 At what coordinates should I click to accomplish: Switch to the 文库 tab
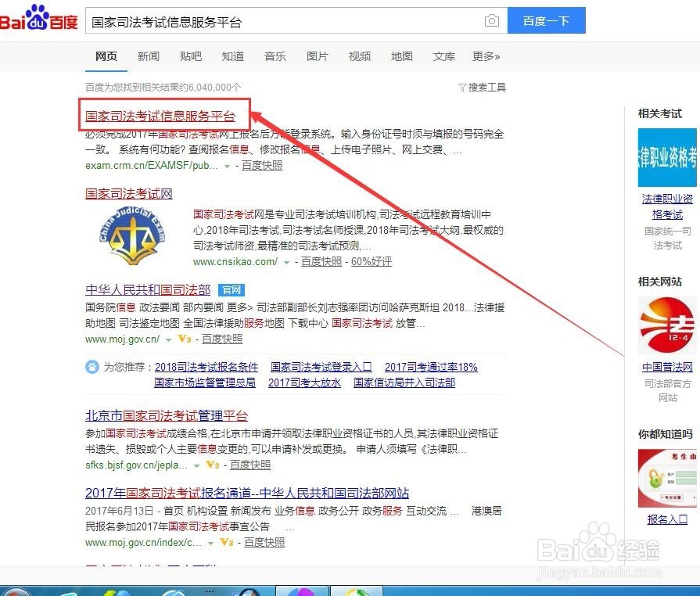[444, 56]
